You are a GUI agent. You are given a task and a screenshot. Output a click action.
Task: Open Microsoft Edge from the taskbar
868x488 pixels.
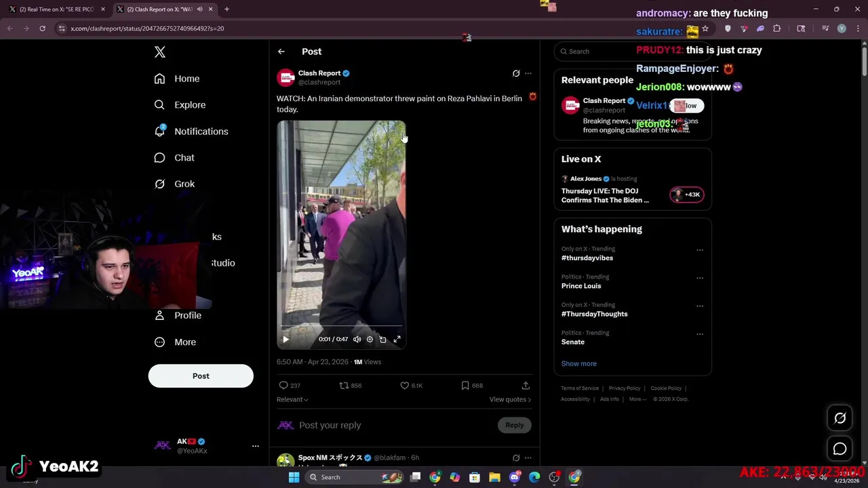click(534, 477)
